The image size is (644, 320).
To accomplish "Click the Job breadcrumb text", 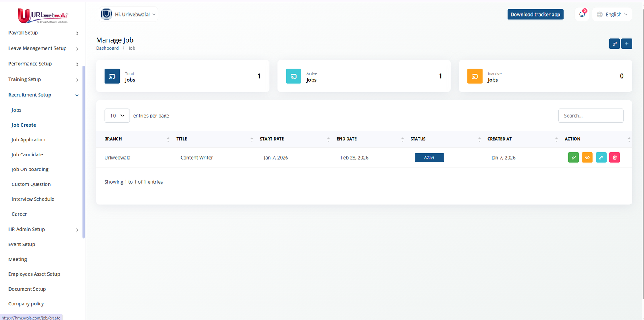I will pos(132,48).
